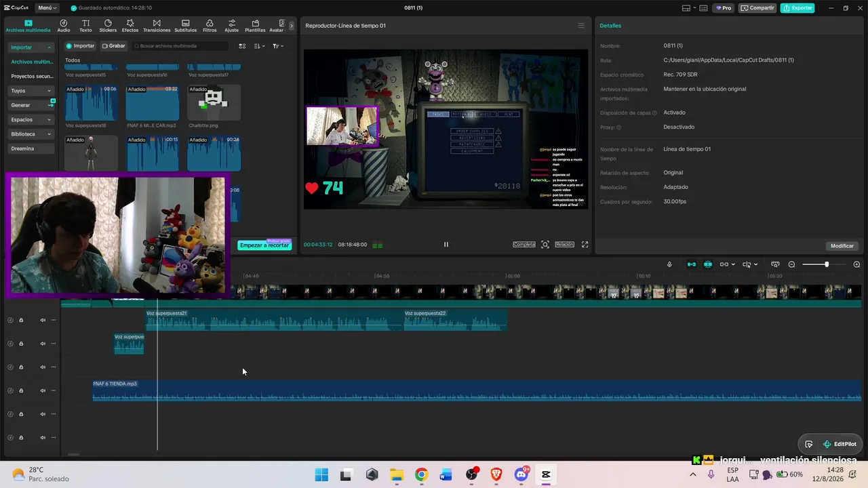Open the Stickers panel
The image size is (868, 488).
click(x=108, y=26)
